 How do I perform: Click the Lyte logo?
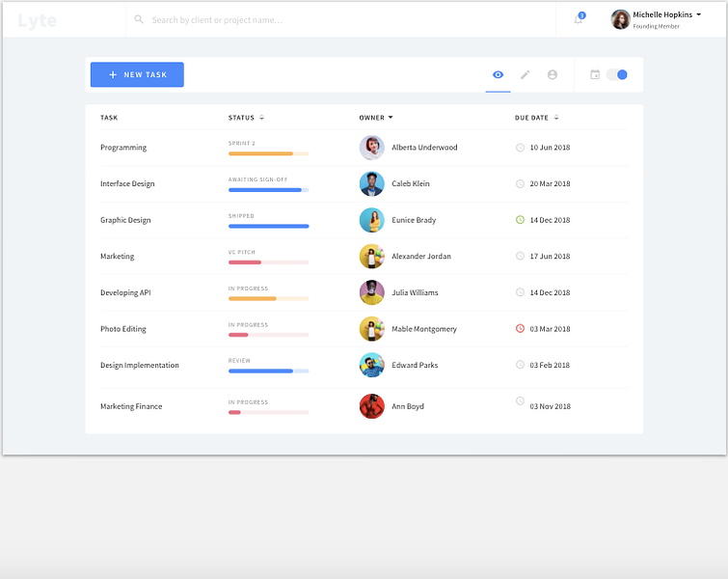tap(38, 20)
